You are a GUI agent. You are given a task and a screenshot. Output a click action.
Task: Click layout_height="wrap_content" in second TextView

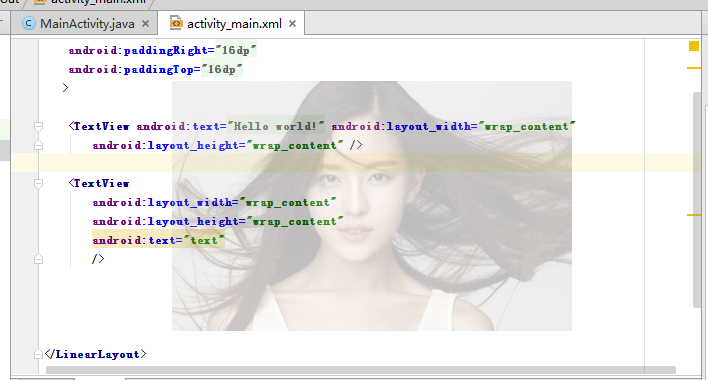[218, 221]
